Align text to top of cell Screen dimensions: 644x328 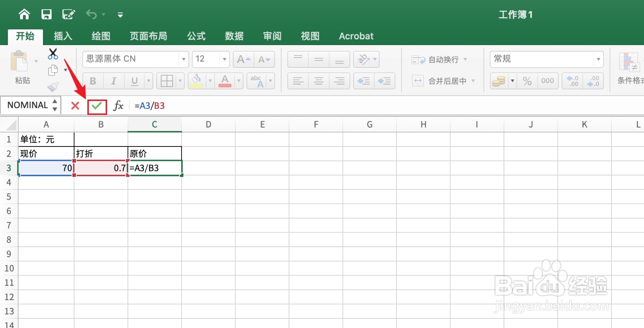tap(298, 60)
